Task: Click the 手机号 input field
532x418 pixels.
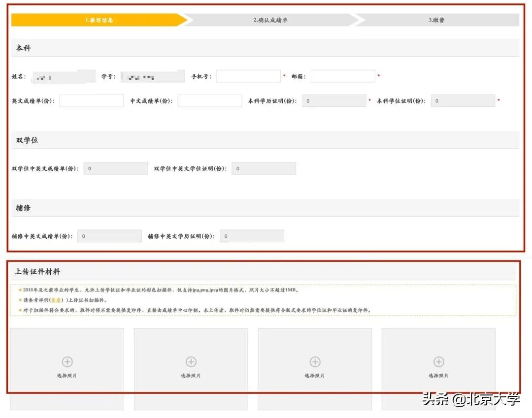Action: 249,76
